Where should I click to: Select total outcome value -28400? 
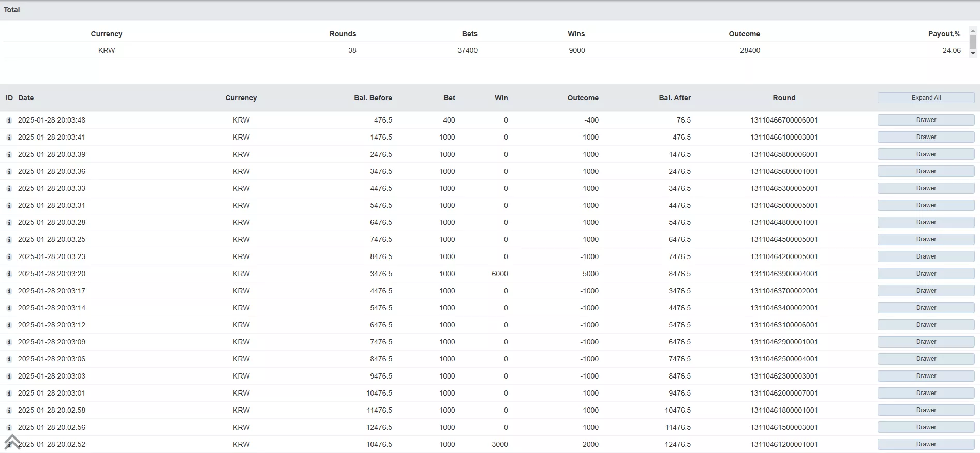click(x=749, y=50)
